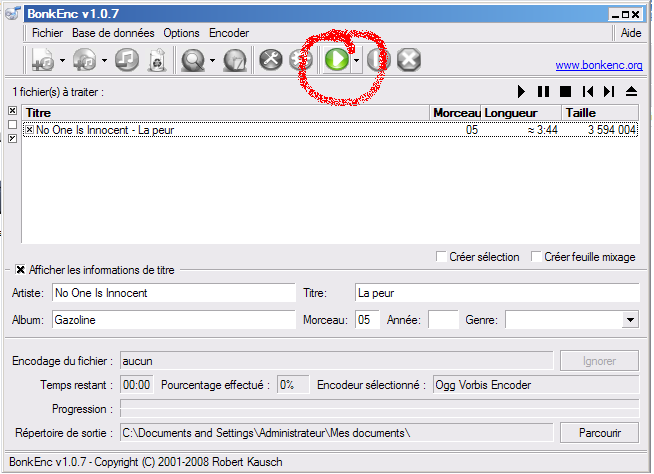Click the BonkEnc title bar app icon
Viewport: 654px width, 474px height.
pos(13,13)
